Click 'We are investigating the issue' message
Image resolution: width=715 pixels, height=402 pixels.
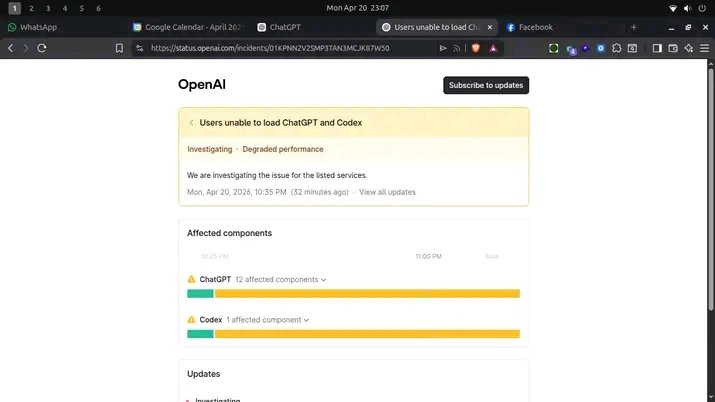[277, 175]
